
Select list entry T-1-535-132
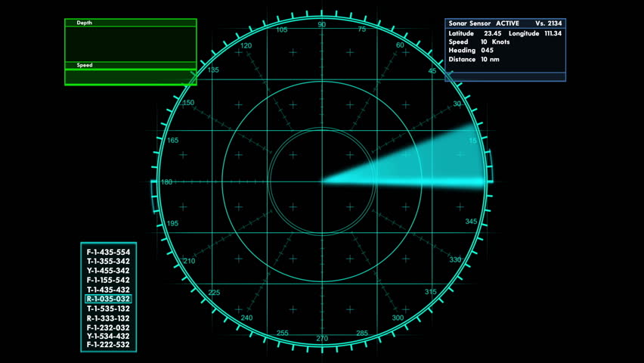108,309
